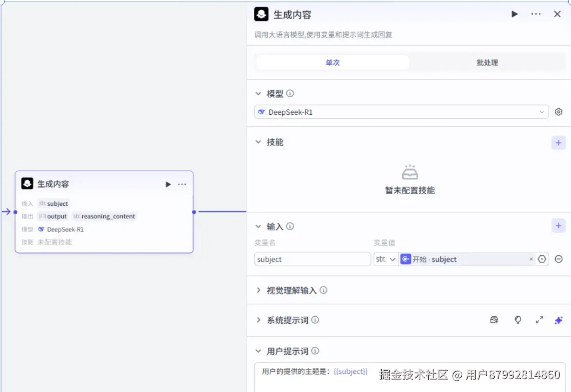Click the output tag on canvas node
The image size is (571, 392).
tap(53, 216)
